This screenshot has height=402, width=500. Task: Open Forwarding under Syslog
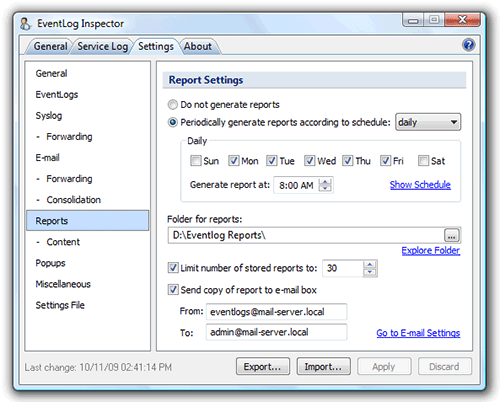tap(69, 137)
